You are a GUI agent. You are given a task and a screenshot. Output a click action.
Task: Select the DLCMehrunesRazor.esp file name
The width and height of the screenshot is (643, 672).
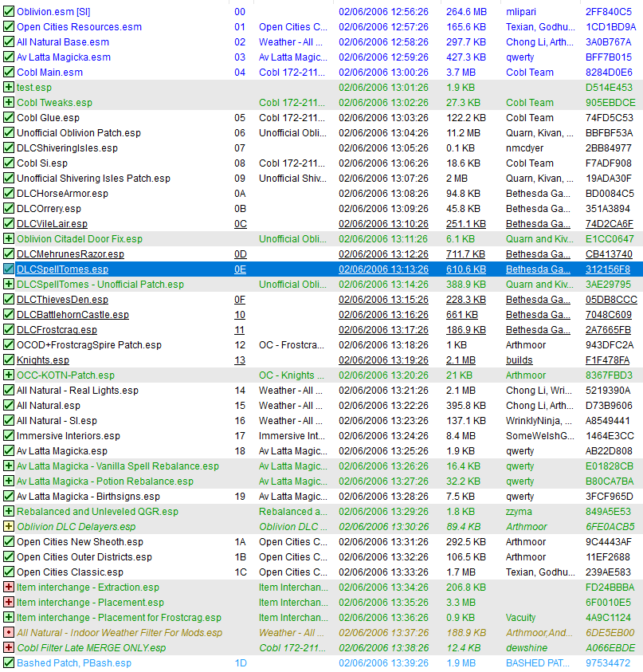coord(70,254)
